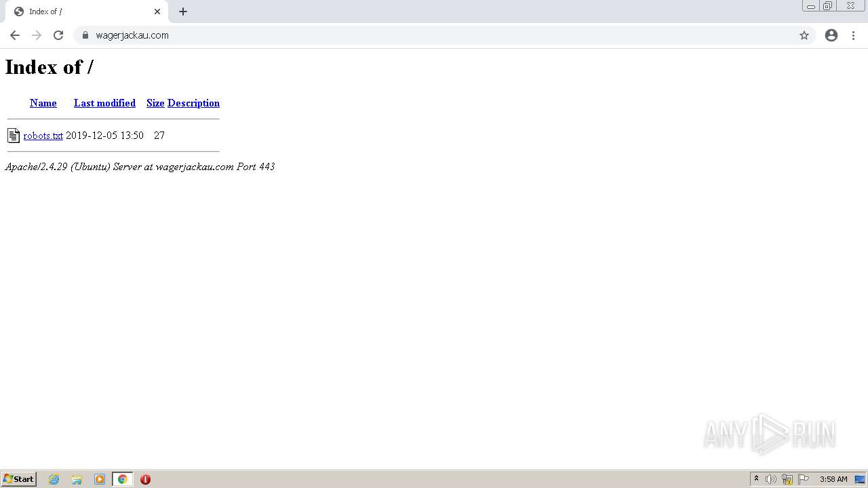Sort listing by Description column

[193, 103]
